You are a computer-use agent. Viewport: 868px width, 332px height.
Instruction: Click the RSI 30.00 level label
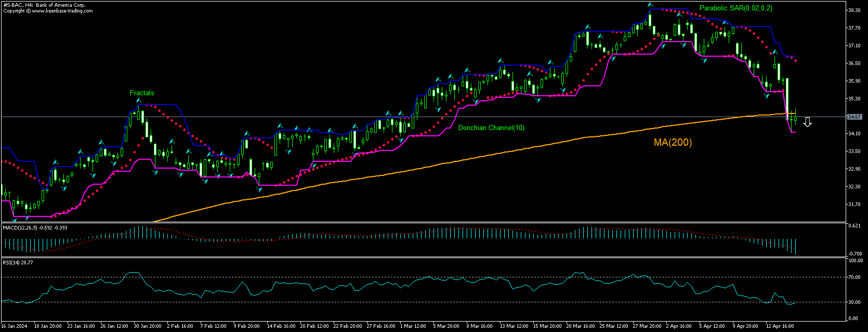coord(856,302)
